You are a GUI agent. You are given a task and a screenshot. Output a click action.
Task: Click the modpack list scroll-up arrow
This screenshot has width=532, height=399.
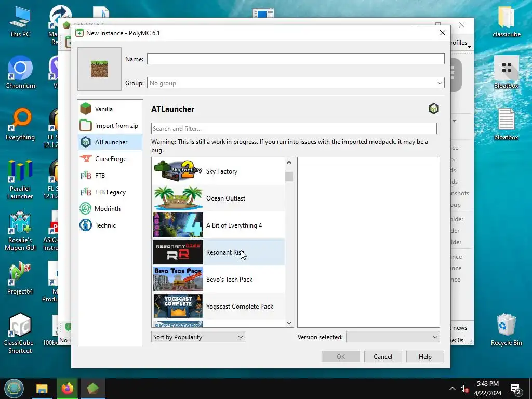coord(289,162)
